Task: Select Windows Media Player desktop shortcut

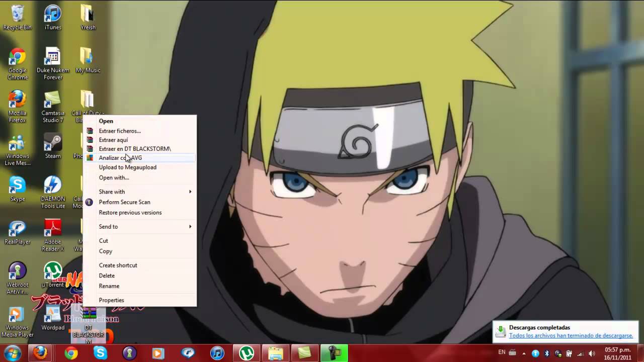Action: click(x=18, y=321)
